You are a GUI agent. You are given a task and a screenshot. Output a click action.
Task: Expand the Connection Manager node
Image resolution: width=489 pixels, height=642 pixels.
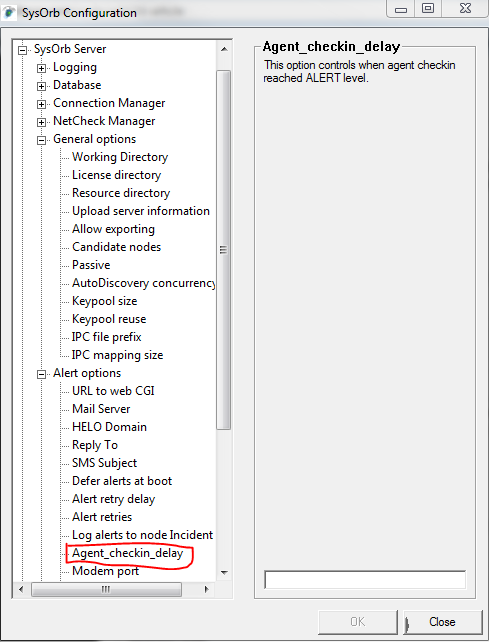[x=41, y=104]
